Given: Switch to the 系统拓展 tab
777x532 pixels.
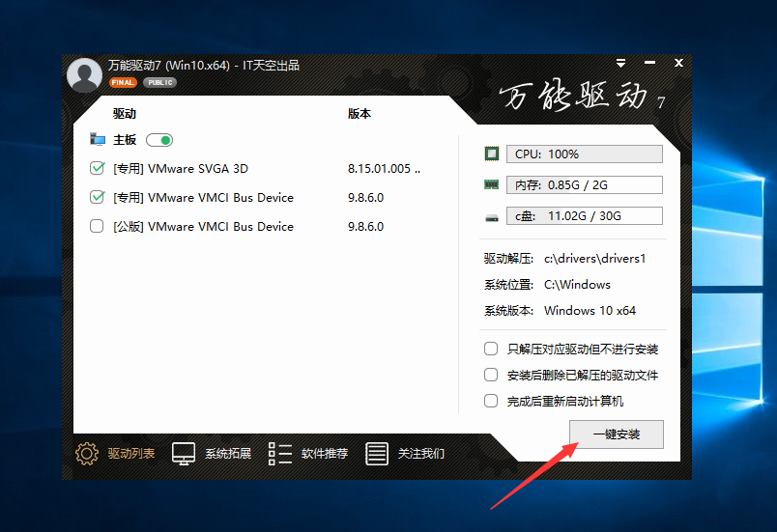Looking at the screenshot, I should pos(228,454).
